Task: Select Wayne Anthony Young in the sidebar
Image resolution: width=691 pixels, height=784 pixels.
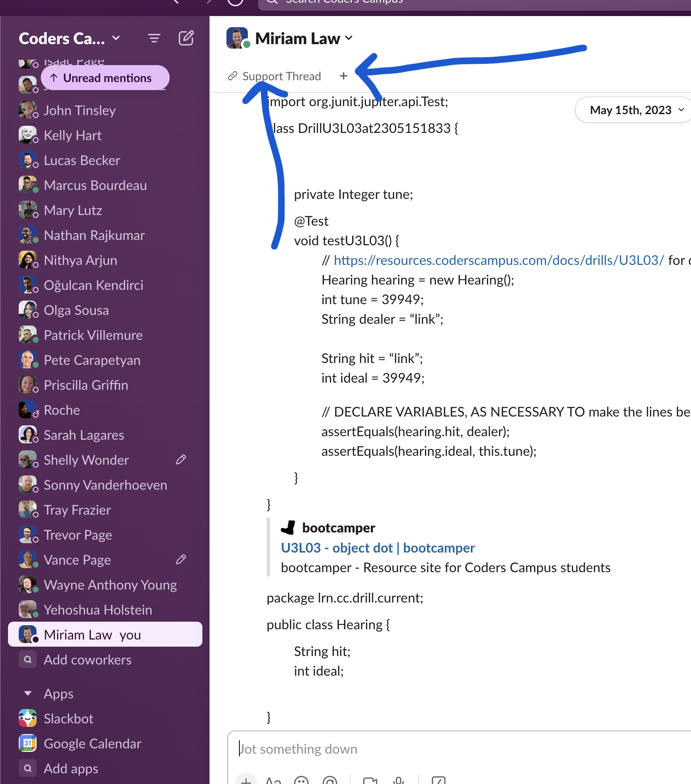Action: [x=105, y=585]
